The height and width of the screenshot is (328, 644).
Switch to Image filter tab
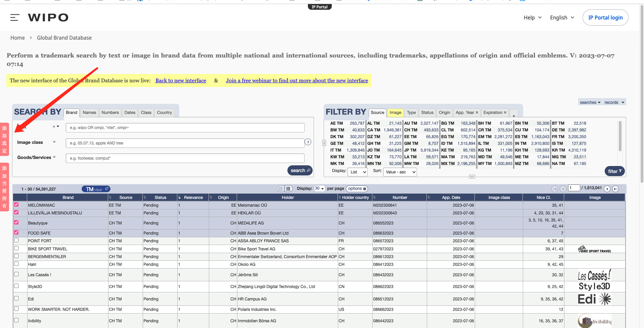click(x=395, y=113)
